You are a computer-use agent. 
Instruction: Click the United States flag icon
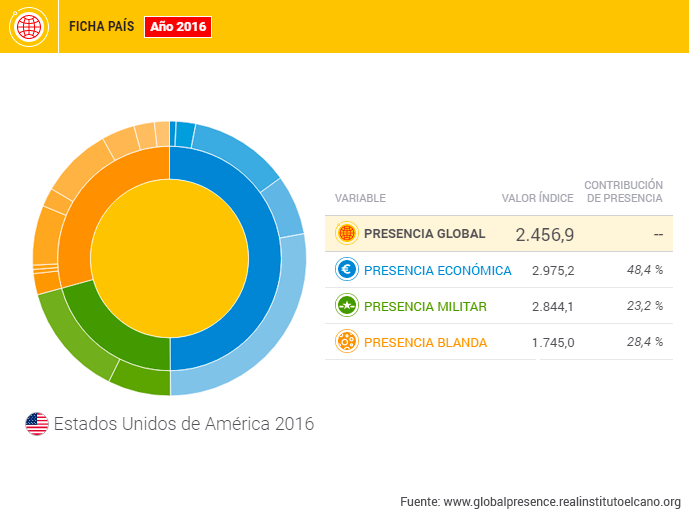tap(37, 424)
